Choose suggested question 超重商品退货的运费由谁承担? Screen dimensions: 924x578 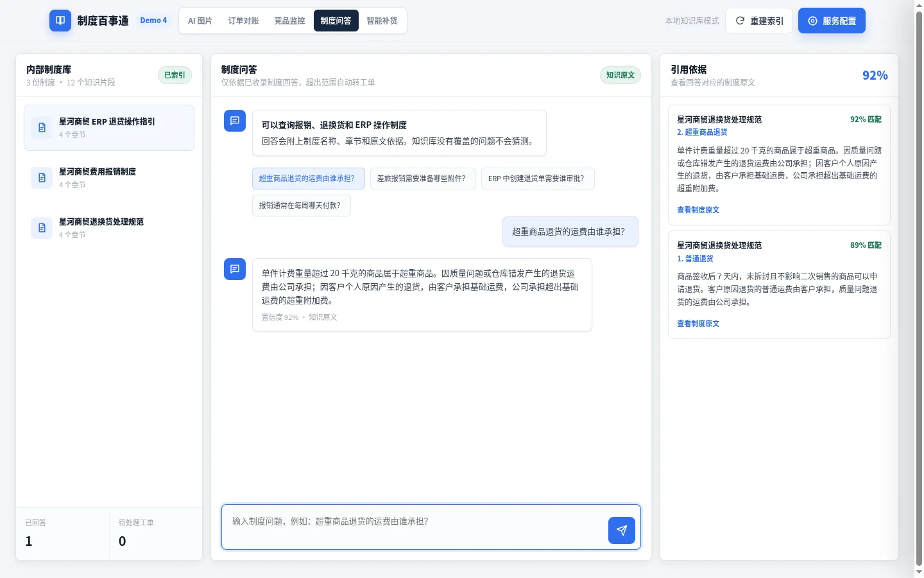(x=308, y=179)
